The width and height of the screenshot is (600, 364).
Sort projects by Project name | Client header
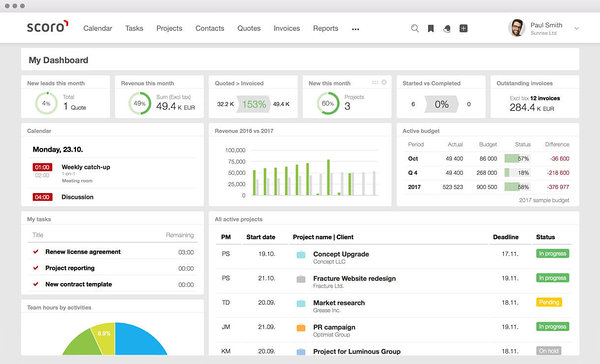point(323,237)
